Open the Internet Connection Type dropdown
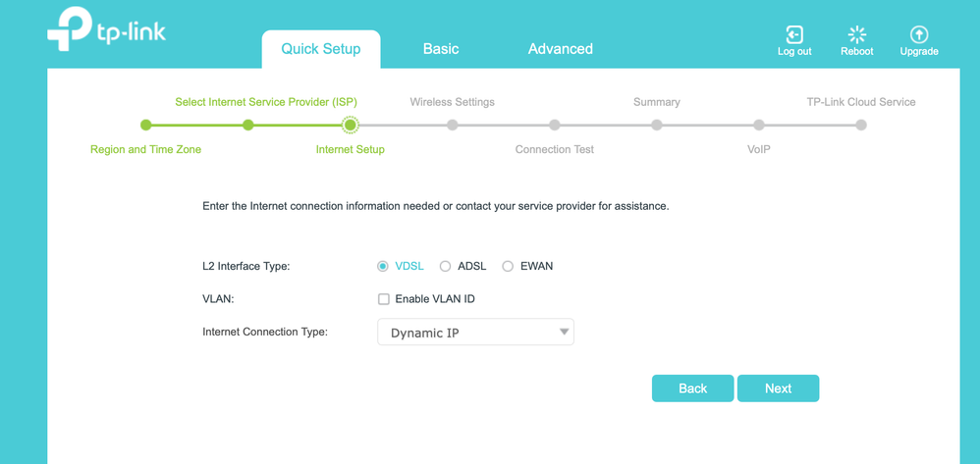 pos(475,333)
